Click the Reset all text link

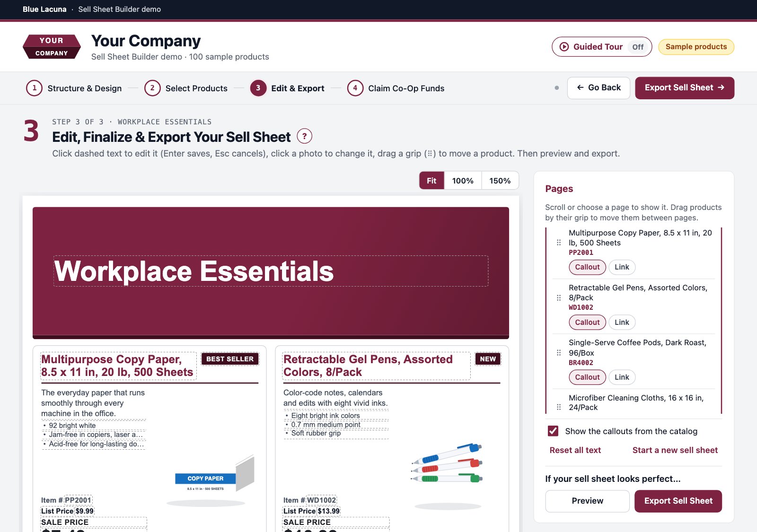click(575, 450)
